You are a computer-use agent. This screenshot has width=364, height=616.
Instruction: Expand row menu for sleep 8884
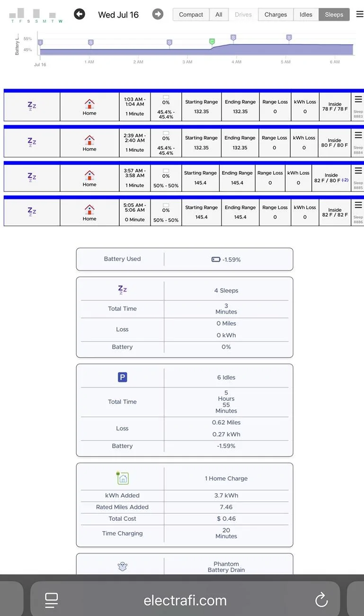358,135
